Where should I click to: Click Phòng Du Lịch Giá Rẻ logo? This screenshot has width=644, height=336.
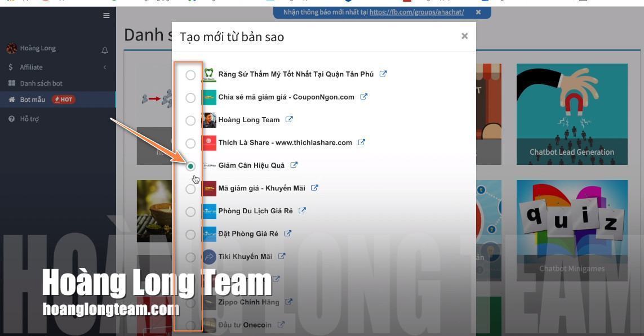point(209,211)
